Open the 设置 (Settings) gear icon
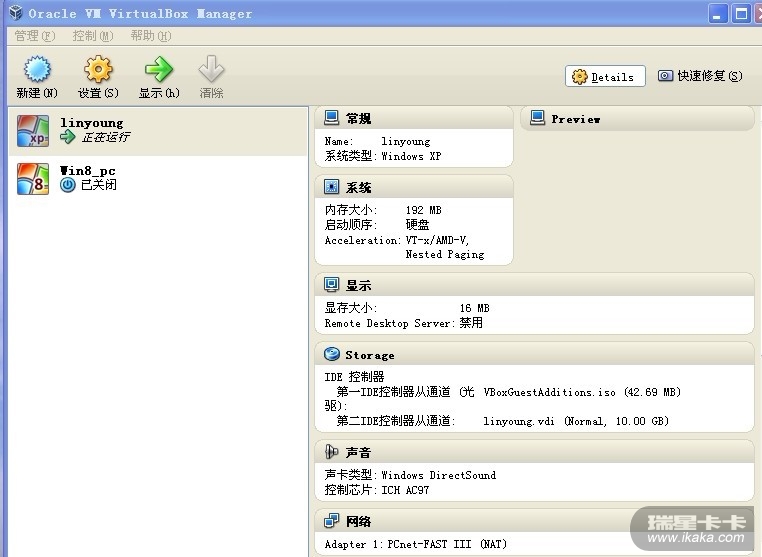The image size is (762, 557). click(98, 69)
